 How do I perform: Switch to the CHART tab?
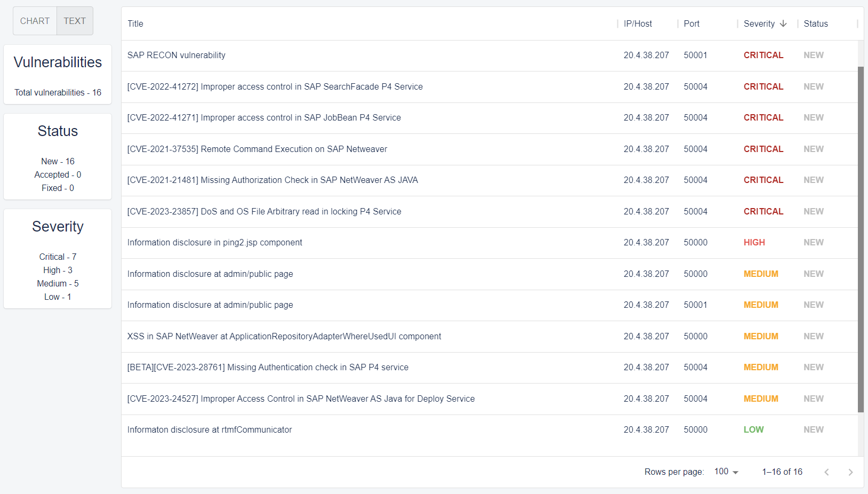click(34, 20)
